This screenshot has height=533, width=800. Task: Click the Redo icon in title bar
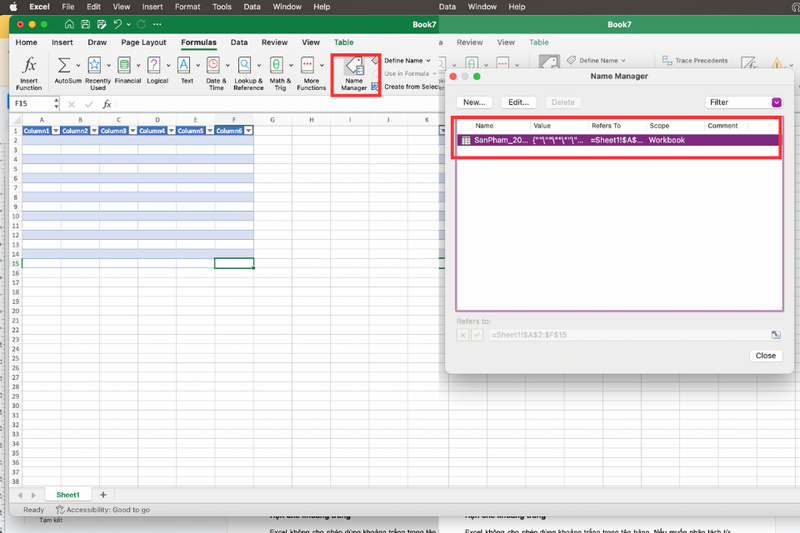[141, 24]
